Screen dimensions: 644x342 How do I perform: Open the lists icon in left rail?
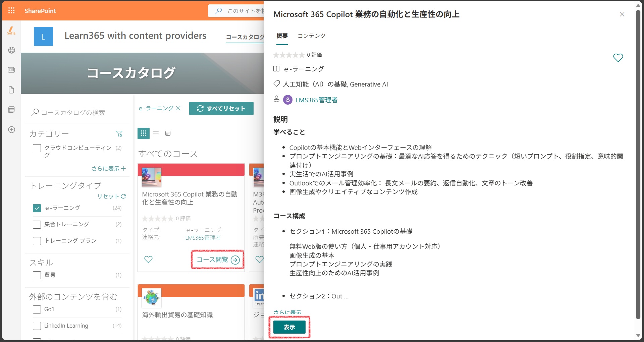(11, 110)
